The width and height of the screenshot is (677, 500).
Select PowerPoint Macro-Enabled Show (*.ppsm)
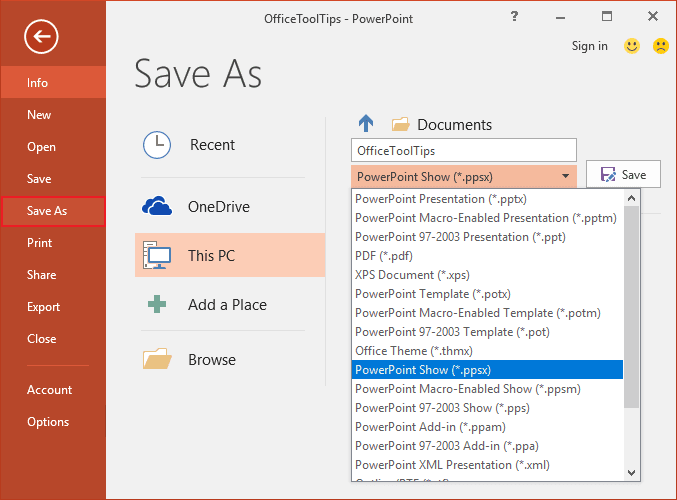coord(487,389)
